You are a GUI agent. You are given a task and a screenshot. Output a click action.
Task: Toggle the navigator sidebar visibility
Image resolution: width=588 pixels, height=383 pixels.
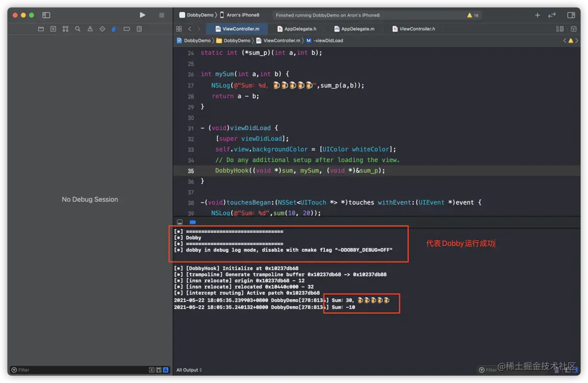(46, 15)
